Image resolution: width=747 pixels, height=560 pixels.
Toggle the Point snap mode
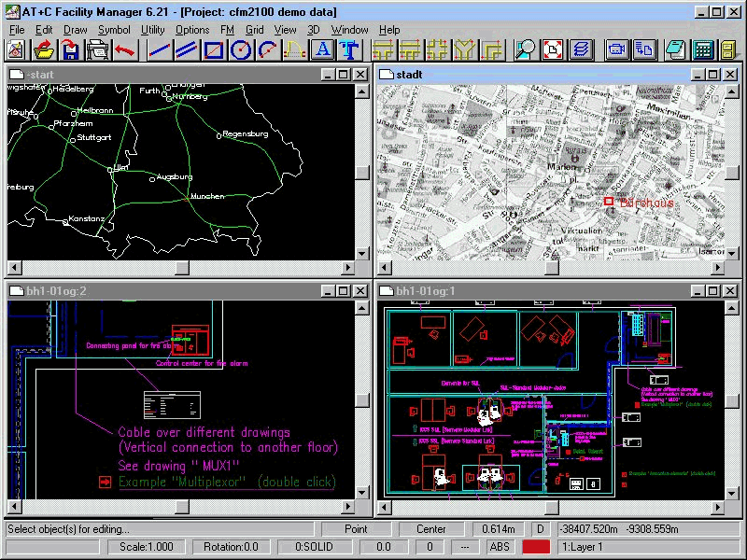click(356, 529)
